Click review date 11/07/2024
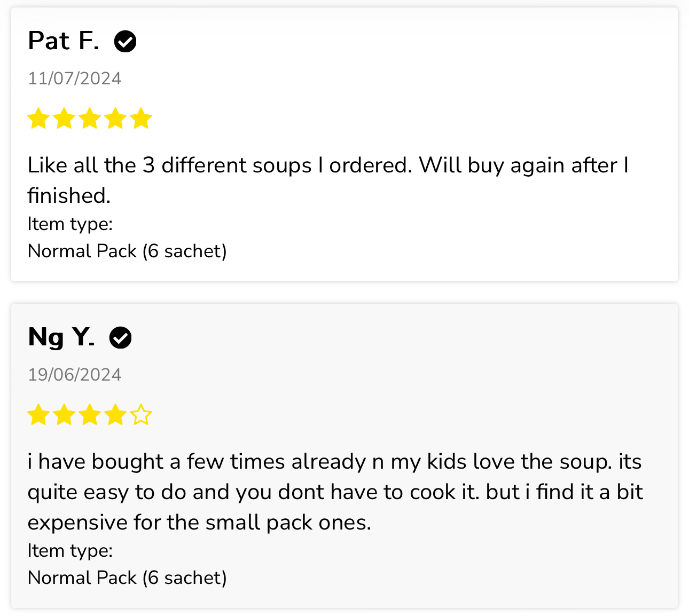The width and height of the screenshot is (689, 616). 75,78
